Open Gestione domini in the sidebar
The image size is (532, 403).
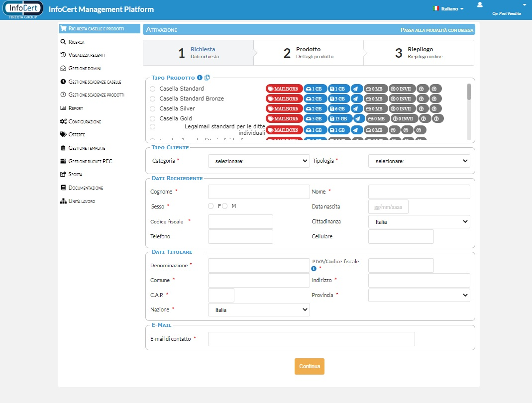[x=85, y=68]
